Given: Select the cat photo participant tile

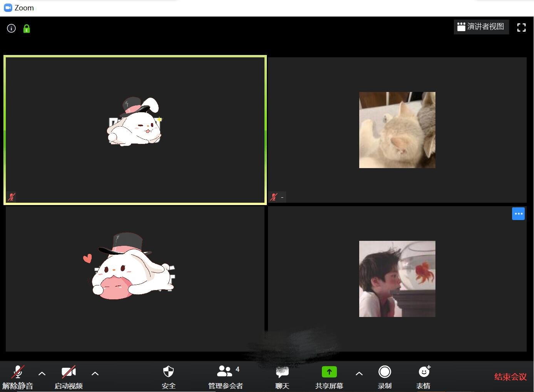Looking at the screenshot, I should 397,130.
